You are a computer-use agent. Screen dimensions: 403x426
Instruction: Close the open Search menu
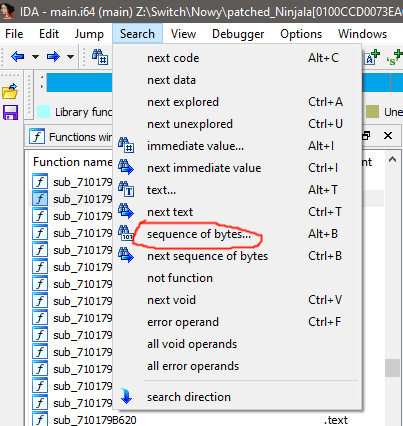pyautogui.click(x=137, y=34)
